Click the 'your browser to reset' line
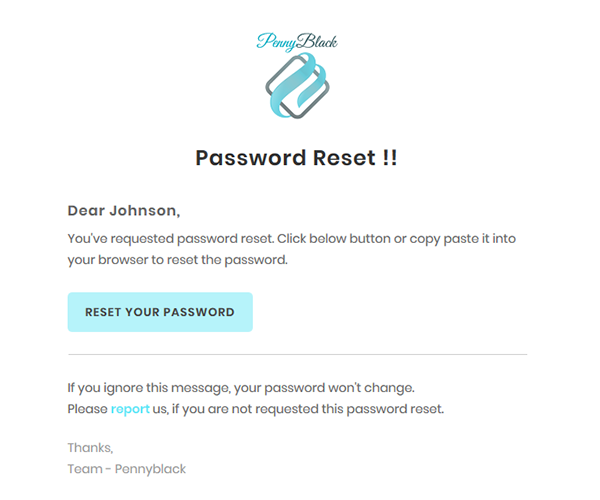The image size is (600, 500). 178,260
